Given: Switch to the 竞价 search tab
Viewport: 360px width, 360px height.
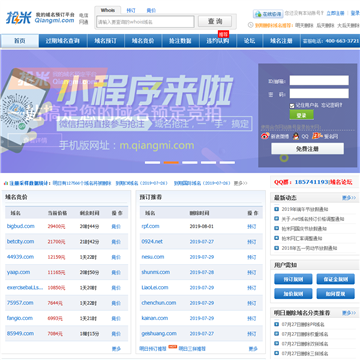Looking at the screenshot, I should (x=151, y=10).
